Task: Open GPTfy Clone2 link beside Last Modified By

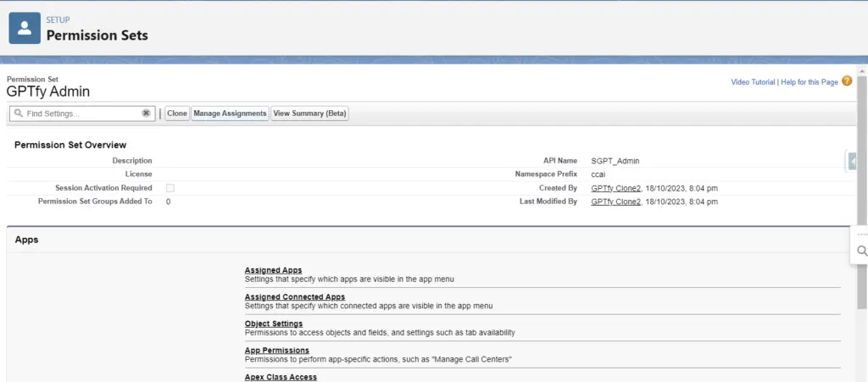Action: coord(615,202)
